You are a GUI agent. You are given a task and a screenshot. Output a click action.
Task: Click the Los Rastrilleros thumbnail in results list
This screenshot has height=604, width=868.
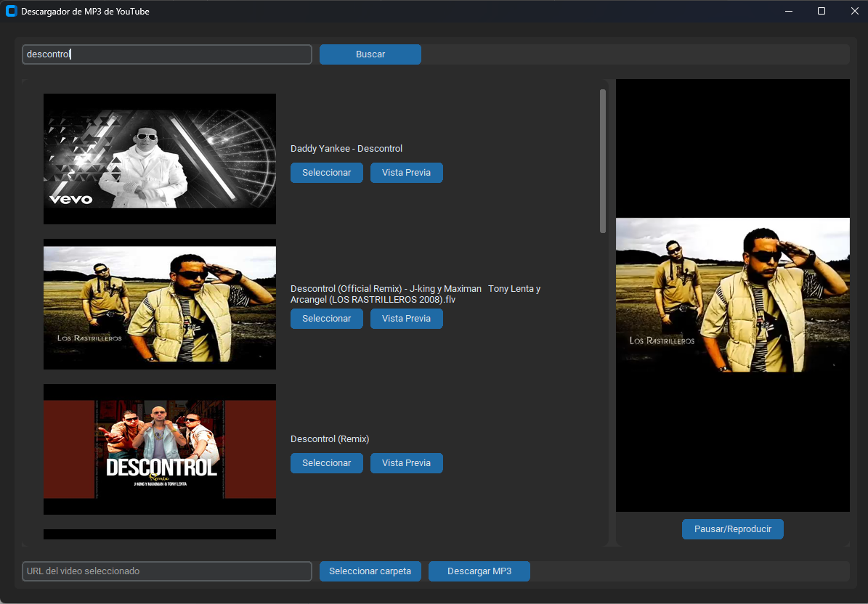tap(159, 304)
